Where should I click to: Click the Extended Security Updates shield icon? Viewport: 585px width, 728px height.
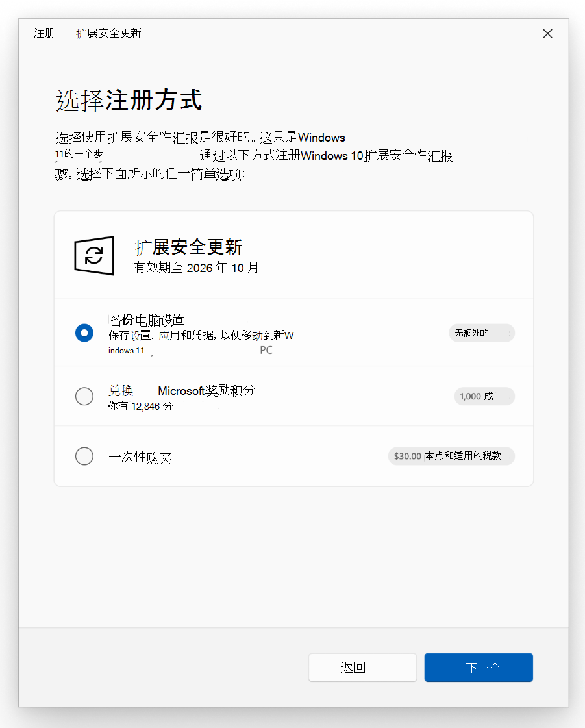(x=93, y=256)
